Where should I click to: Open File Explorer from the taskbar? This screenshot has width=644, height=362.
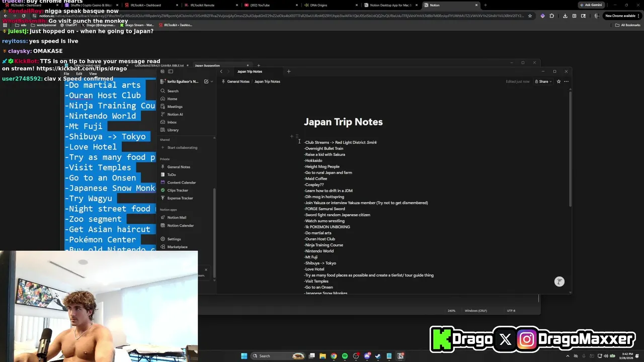[x=323, y=356]
